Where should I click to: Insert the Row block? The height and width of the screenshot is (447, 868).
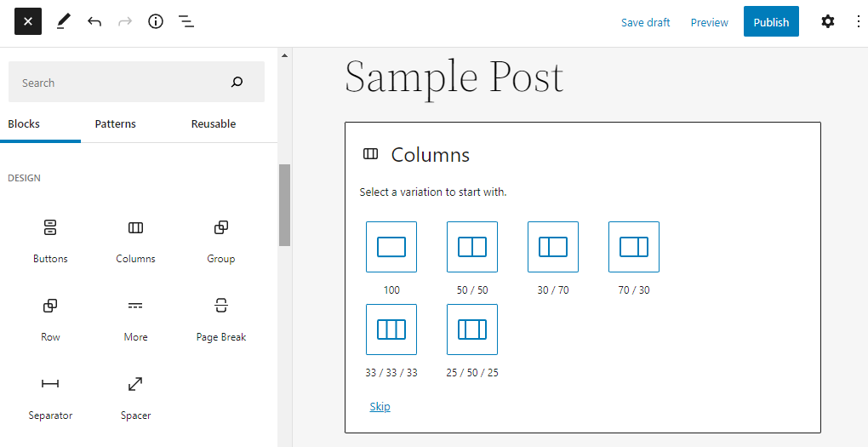tap(50, 318)
